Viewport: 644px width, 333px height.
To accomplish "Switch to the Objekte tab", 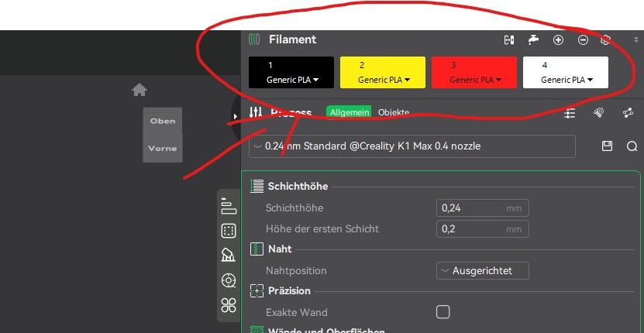I will [394, 112].
